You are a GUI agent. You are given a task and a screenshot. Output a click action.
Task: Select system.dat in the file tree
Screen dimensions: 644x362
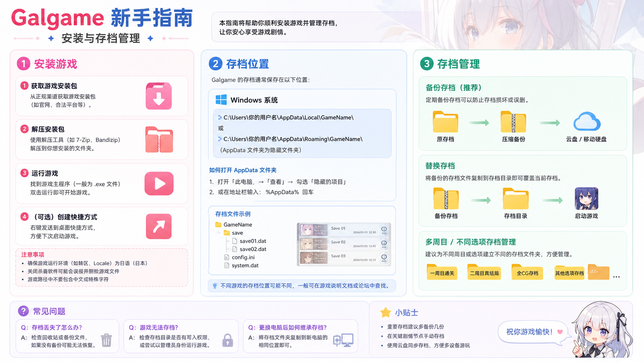tap(241, 265)
